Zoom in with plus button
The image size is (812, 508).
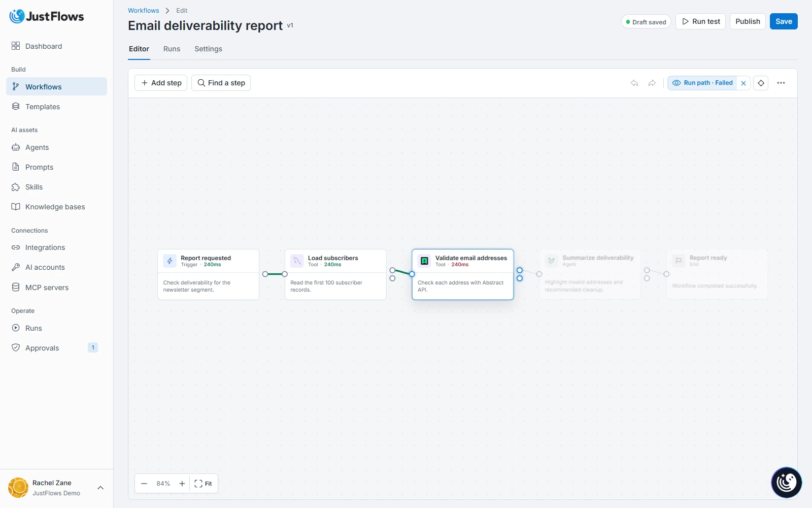(x=182, y=484)
